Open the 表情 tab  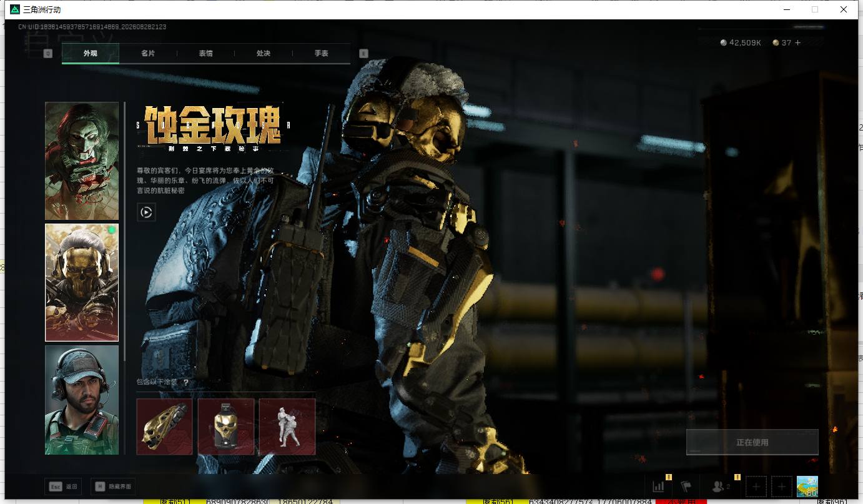[206, 54]
